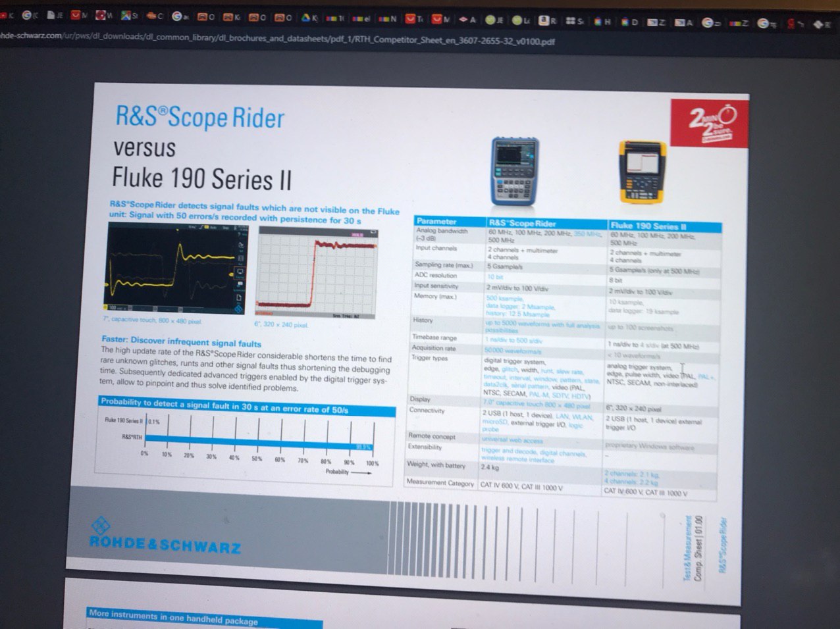Viewport: 840px width, 629px height.
Task: Click the "proprietary Windows software" cell
Action: tap(649, 447)
